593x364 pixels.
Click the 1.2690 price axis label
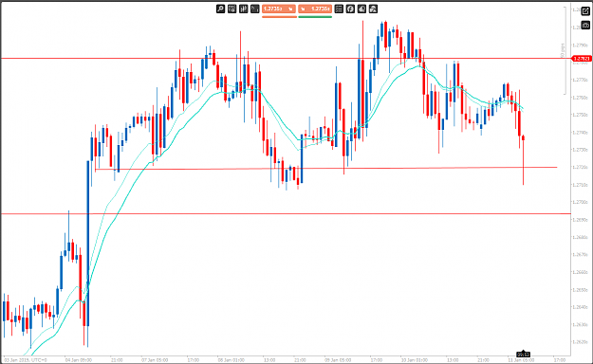581,220
